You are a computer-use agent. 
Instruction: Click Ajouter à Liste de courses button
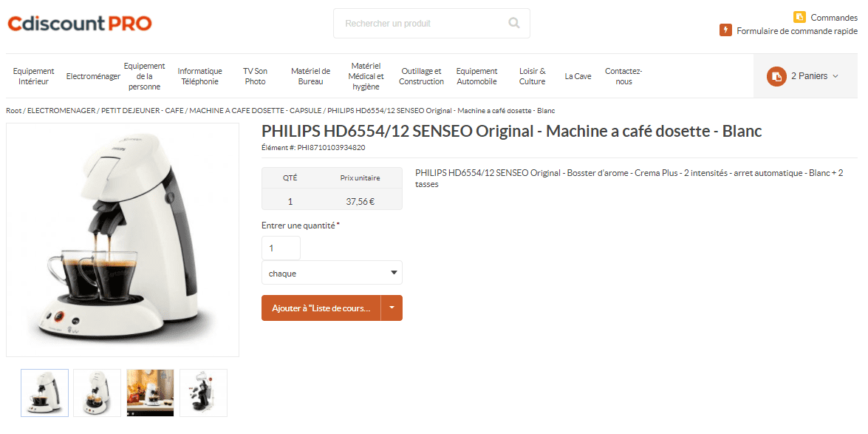(321, 308)
